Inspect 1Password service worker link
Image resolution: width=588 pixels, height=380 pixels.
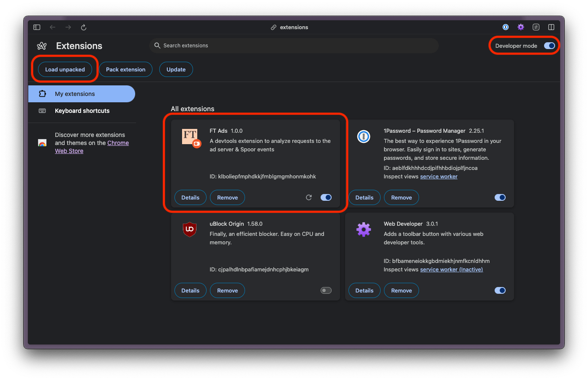pyautogui.click(x=439, y=176)
